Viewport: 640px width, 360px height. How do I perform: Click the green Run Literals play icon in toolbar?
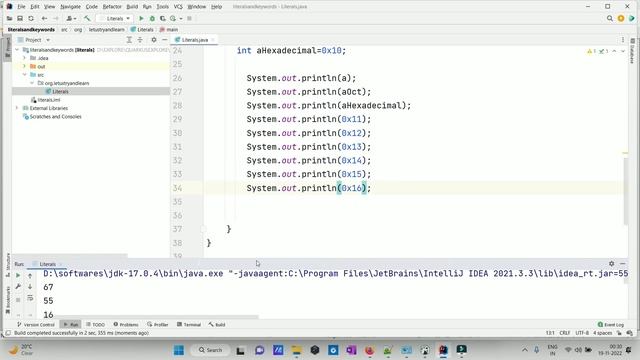click(x=141, y=18)
